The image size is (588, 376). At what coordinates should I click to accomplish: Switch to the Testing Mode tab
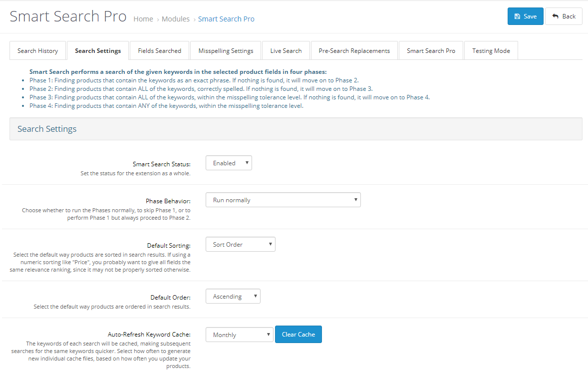coord(491,50)
